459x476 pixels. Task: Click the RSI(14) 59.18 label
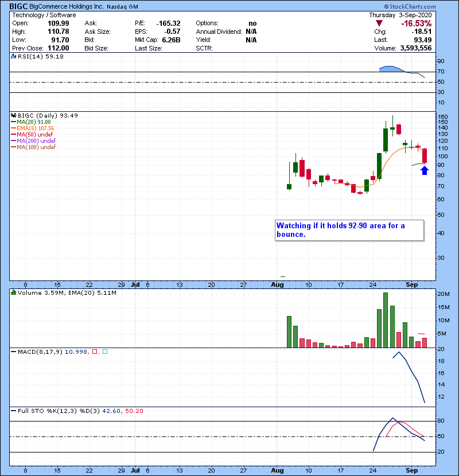click(x=40, y=56)
